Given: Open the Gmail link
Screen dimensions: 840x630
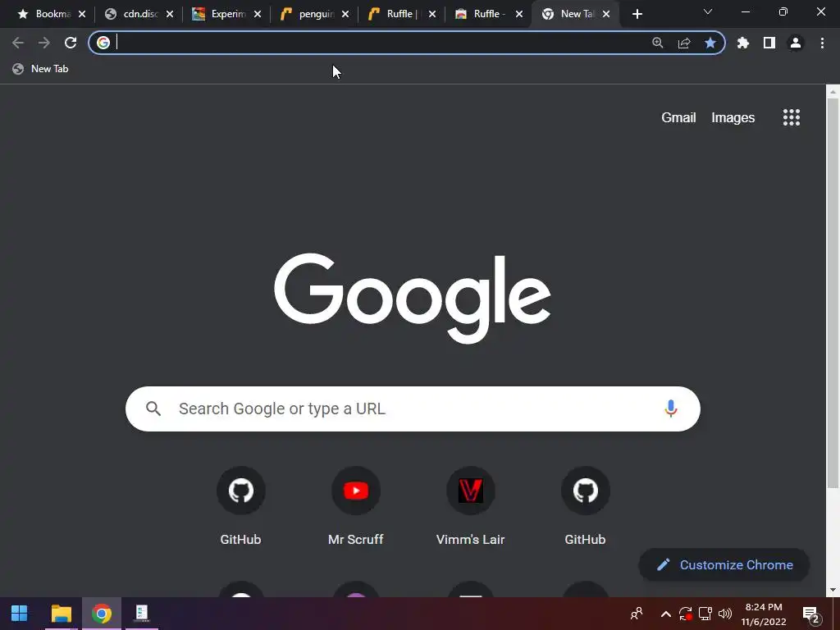Looking at the screenshot, I should pos(678,117).
